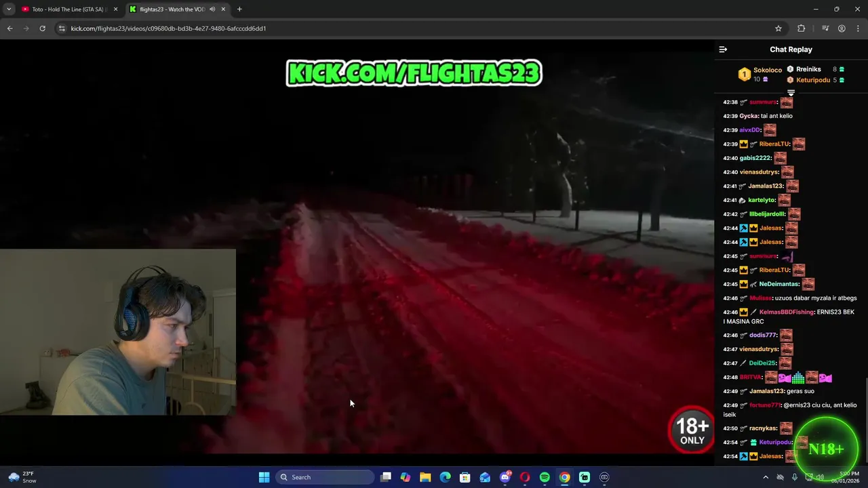The height and width of the screenshot is (488, 868).
Task: Open the Mail app in the taskbar
Action: click(485, 477)
